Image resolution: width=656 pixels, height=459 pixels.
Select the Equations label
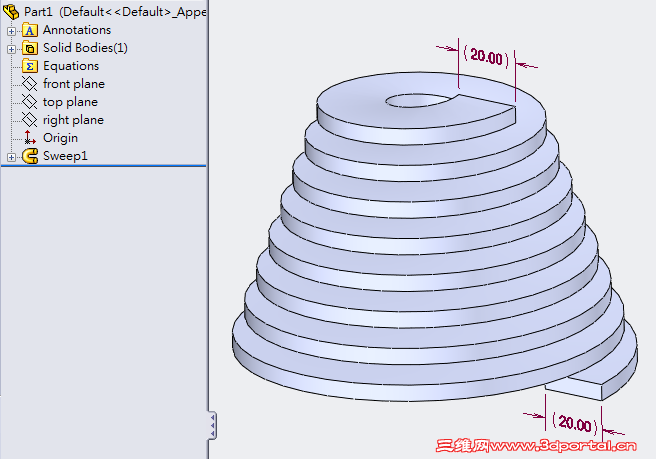(x=71, y=66)
